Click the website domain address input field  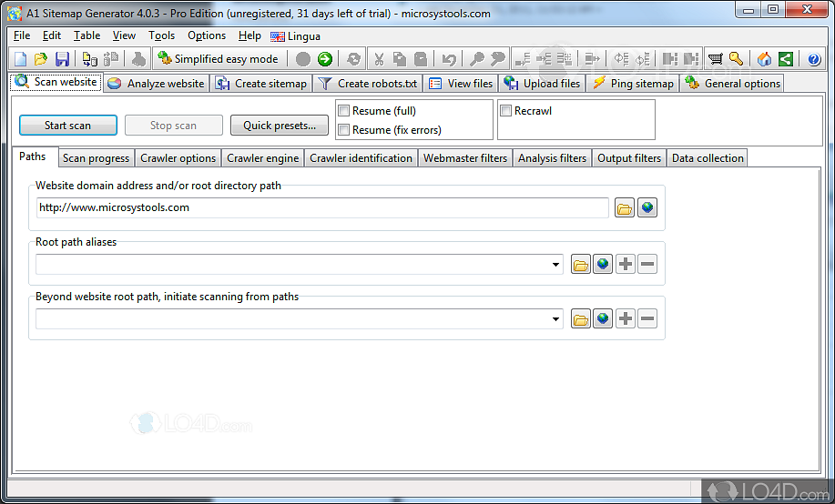[322, 207]
